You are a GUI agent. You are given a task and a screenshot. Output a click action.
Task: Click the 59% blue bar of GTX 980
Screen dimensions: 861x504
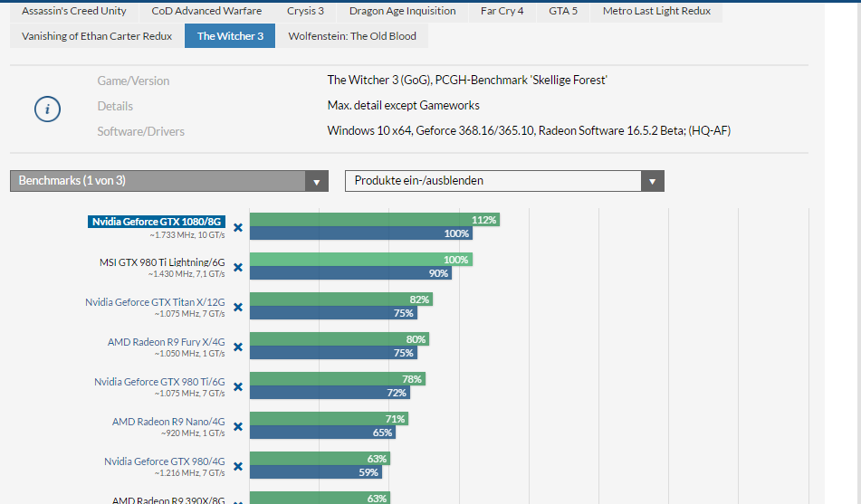316,472
